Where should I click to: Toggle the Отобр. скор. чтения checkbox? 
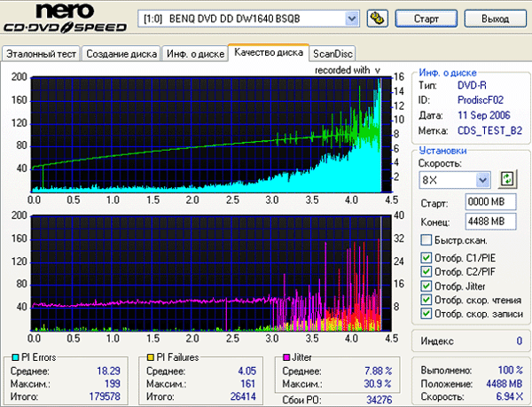point(426,300)
